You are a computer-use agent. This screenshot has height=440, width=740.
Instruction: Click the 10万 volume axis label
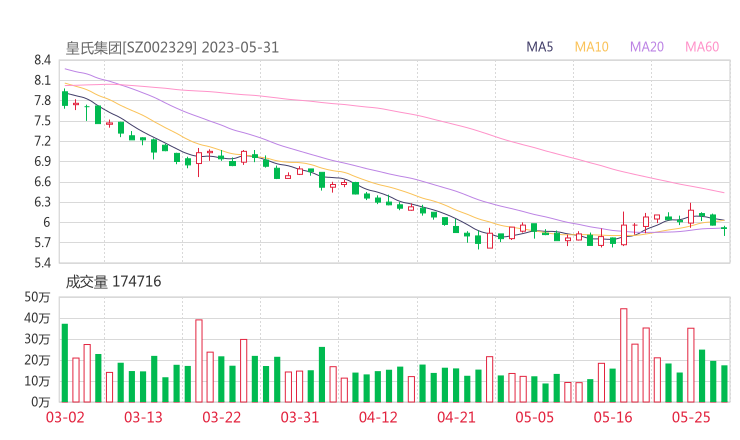(37, 381)
